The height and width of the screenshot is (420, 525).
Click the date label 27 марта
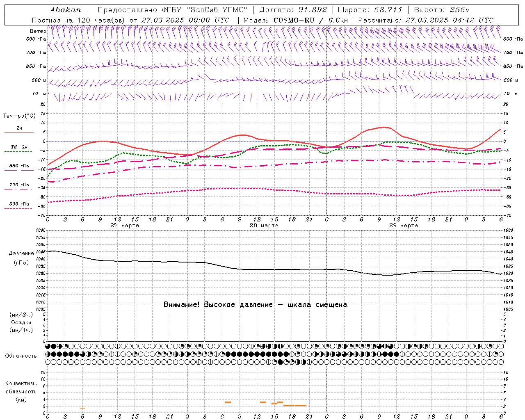click(x=125, y=226)
